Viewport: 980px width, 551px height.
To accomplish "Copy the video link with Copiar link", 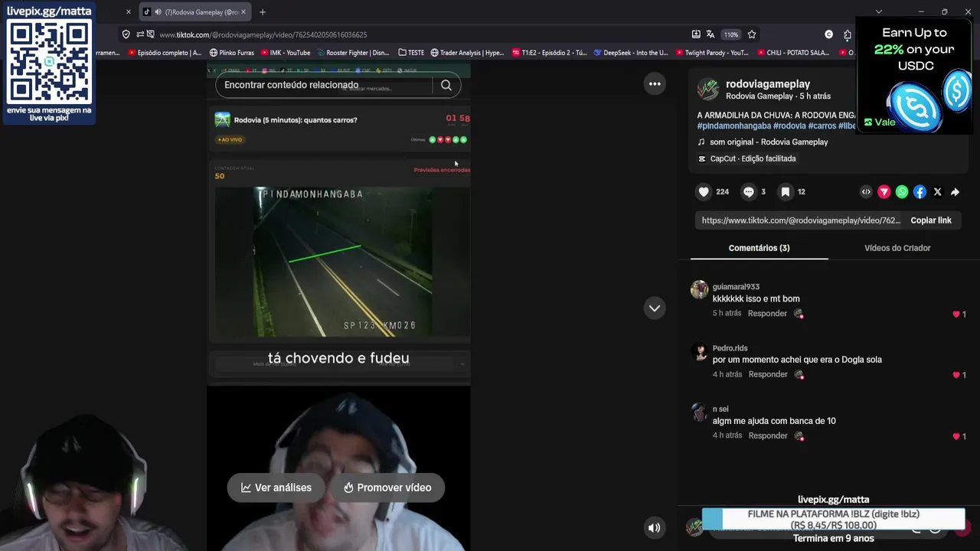I will point(931,220).
